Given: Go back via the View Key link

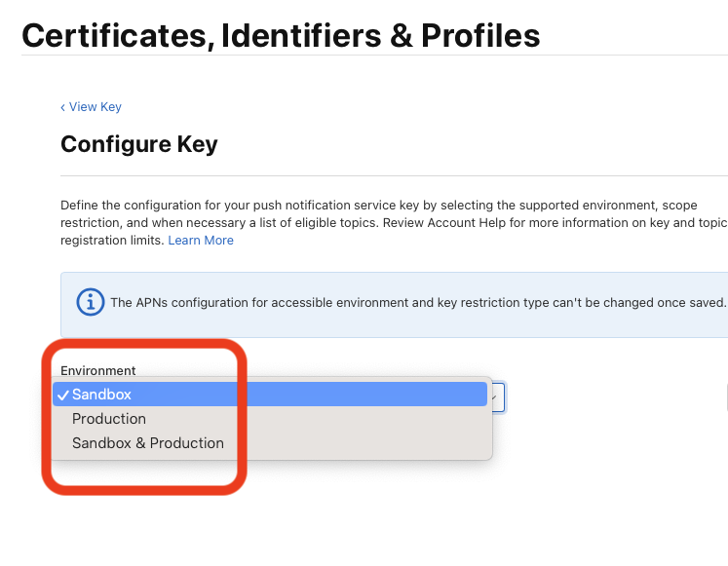Looking at the screenshot, I should [95, 107].
